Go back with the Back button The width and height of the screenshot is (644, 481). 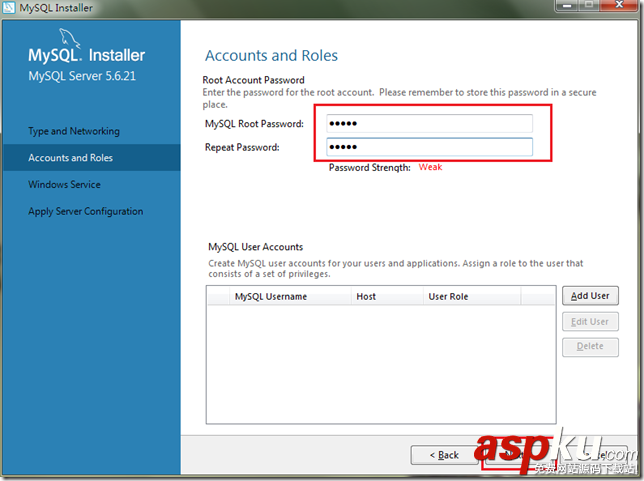coord(444,455)
